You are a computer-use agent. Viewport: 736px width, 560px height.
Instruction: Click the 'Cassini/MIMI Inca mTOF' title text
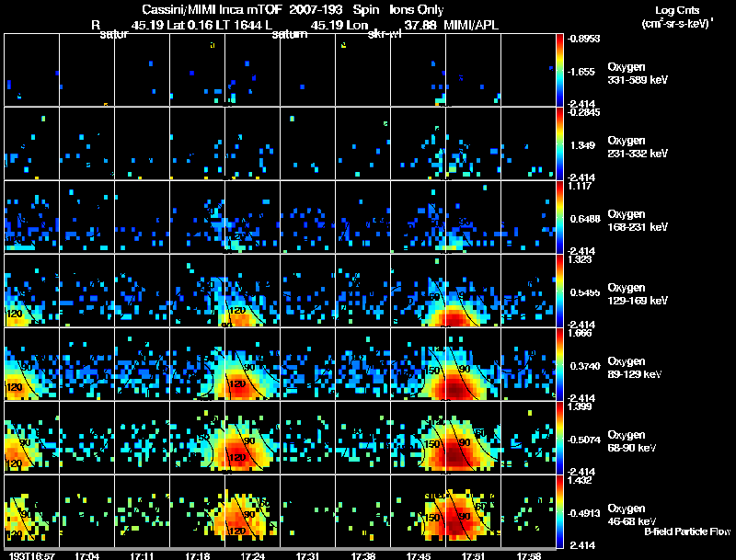pyautogui.click(x=212, y=10)
